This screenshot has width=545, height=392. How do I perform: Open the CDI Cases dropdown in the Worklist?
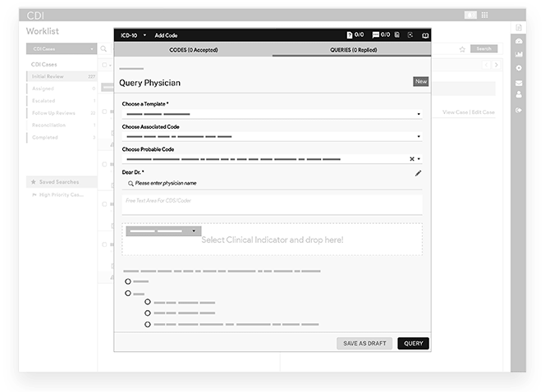(x=62, y=48)
